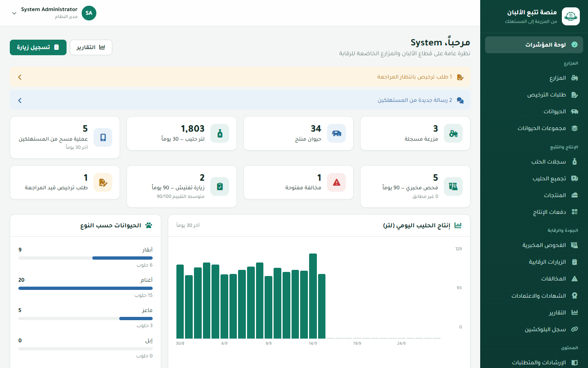The width and height of the screenshot is (588, 368).
Task: Go to الفحوص المخبرية in the sidebar
Action: point(534,245)
